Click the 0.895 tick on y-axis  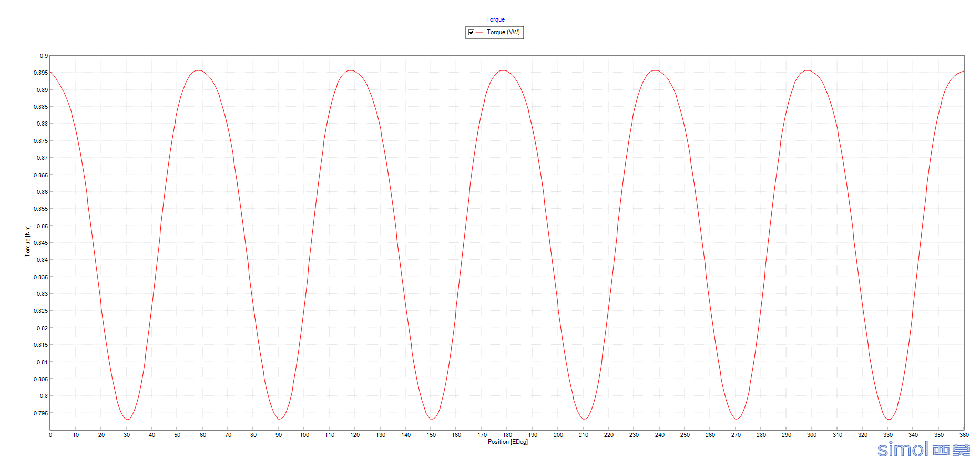[x=40, y=73]
